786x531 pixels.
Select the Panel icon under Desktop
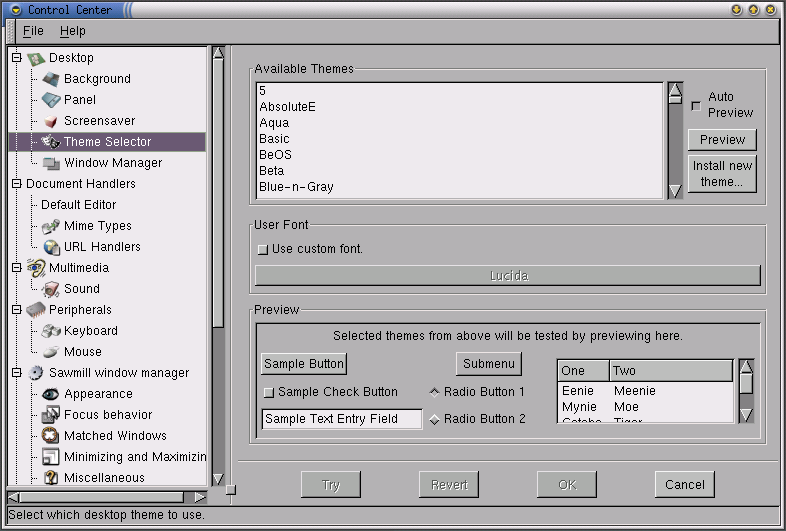tap(50, 100)
